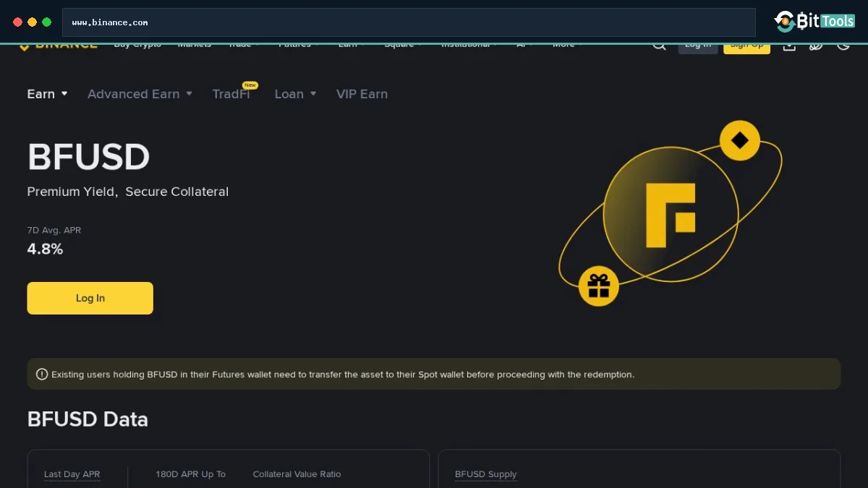Click the info icon in the notice banner
Screen dimensions: 868x488
42,374
